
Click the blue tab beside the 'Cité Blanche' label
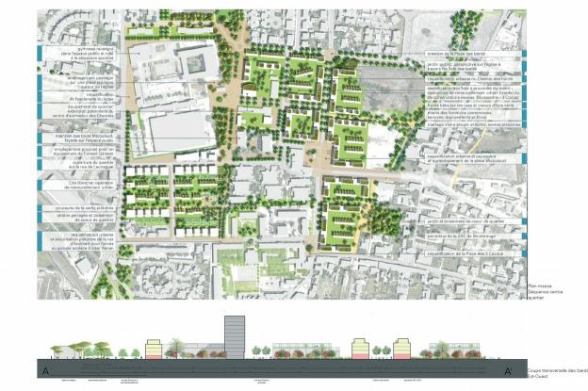pyautogui.click(x=40, y=185)
